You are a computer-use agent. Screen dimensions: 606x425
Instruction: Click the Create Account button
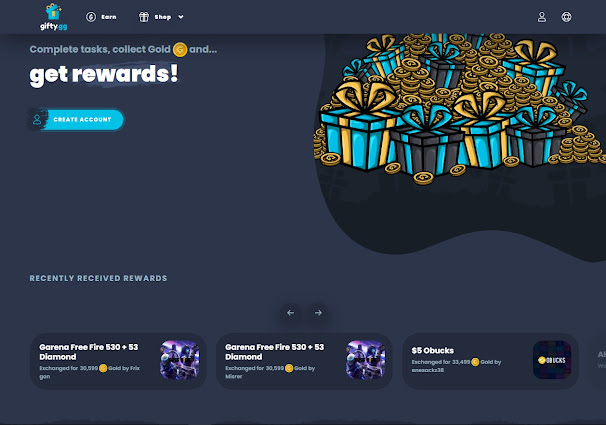click(77, 119)
